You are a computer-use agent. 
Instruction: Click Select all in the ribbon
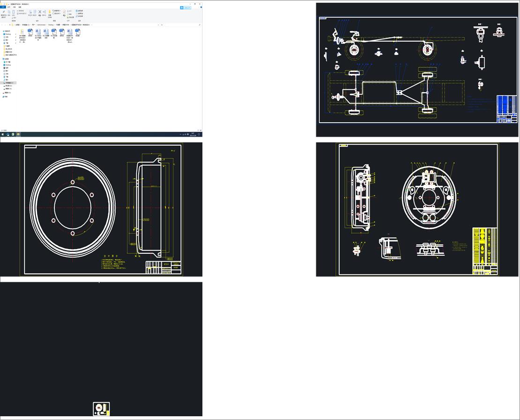pos(79,11)
